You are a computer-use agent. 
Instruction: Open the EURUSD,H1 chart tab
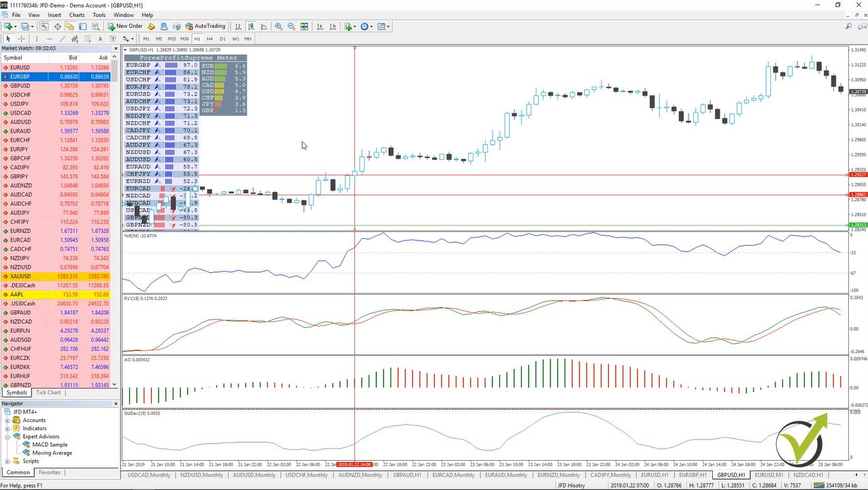click(x=654, y=474)
